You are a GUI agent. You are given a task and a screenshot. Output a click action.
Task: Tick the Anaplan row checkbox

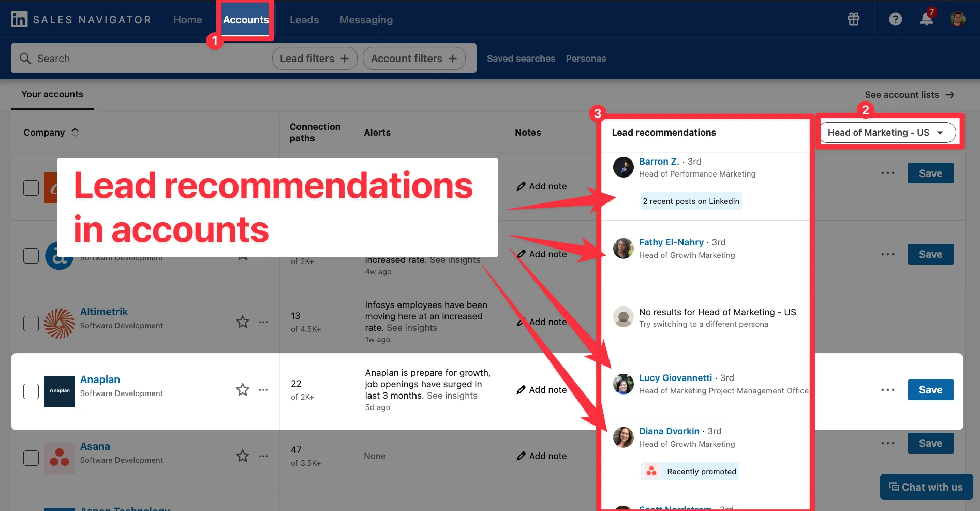31,391
